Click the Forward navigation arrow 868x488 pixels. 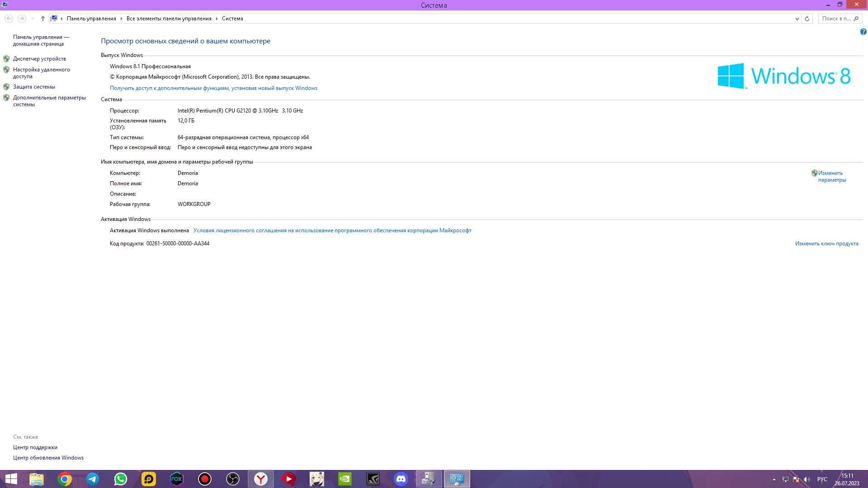21,19
